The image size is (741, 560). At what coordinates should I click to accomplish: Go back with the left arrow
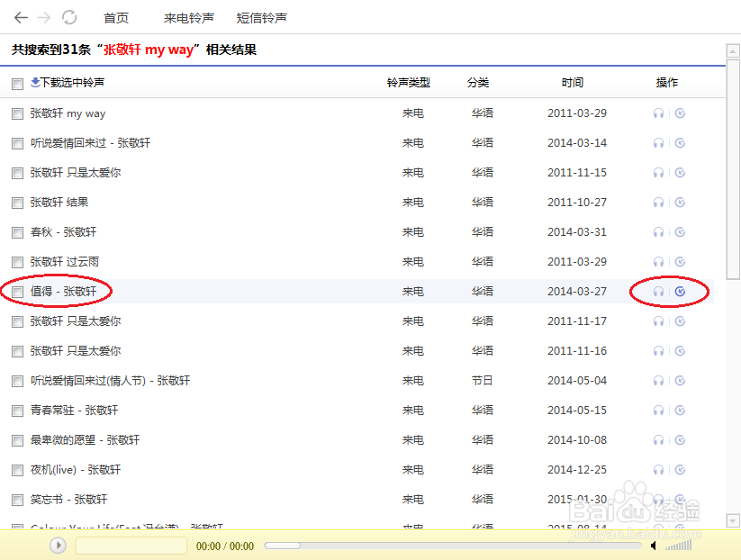pos(21,17)
